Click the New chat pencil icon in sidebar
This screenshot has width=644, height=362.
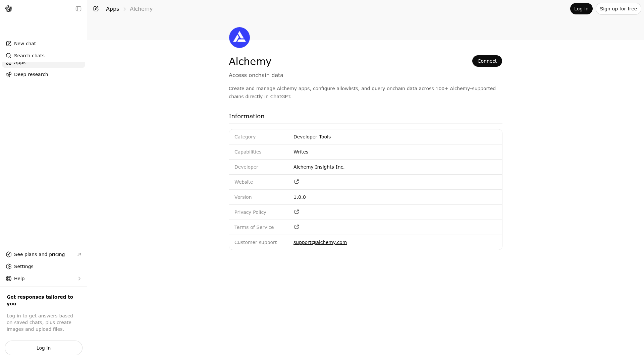pyautogui.click(x=9, y=44)
